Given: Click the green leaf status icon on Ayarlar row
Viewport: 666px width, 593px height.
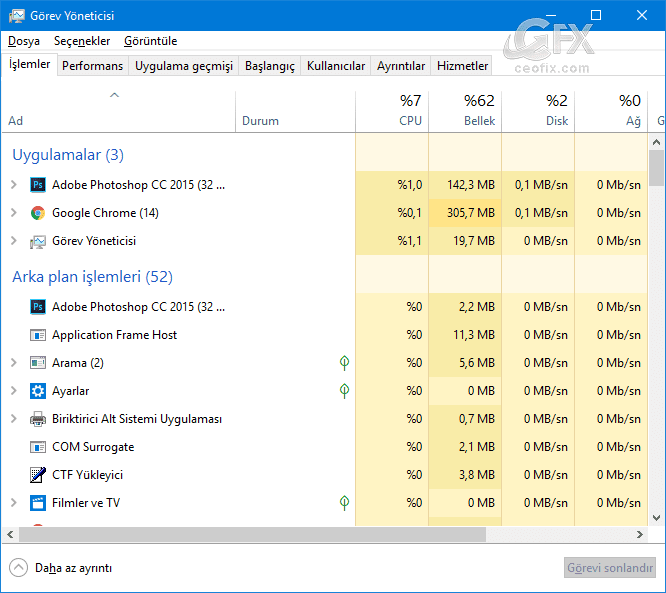Looking at the screenshot, I should [344, 391].
